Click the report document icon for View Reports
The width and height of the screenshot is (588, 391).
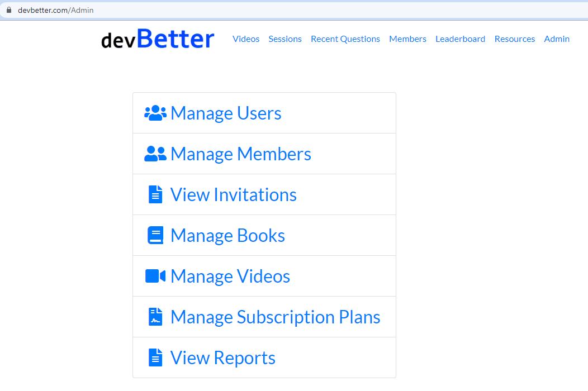(x=155, y=357)
